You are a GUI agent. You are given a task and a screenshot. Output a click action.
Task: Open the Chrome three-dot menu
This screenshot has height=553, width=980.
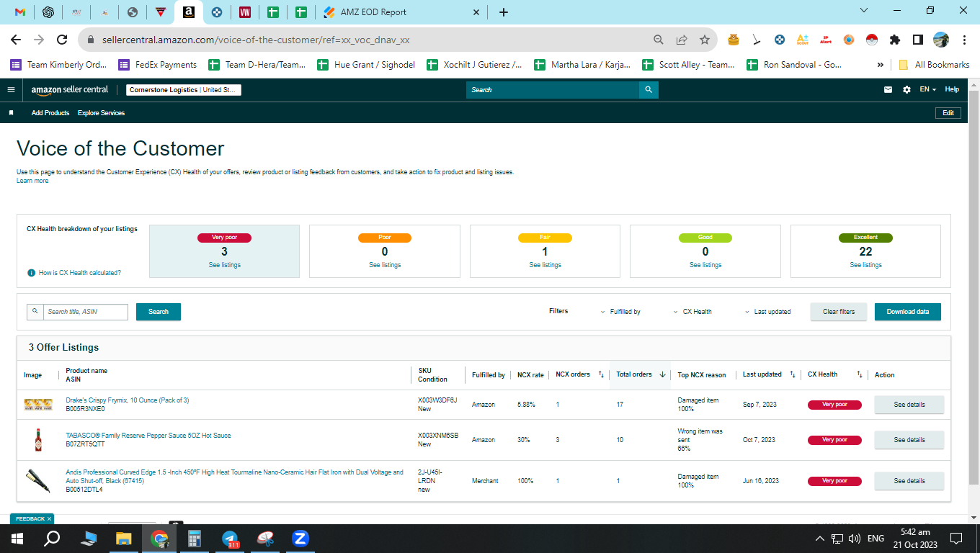pos(963,40)
